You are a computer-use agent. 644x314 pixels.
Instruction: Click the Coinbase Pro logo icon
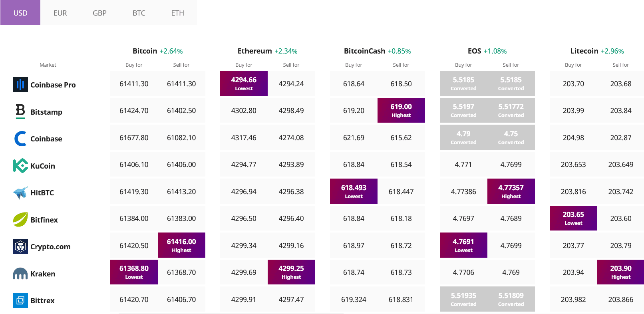tap(20, 85)
